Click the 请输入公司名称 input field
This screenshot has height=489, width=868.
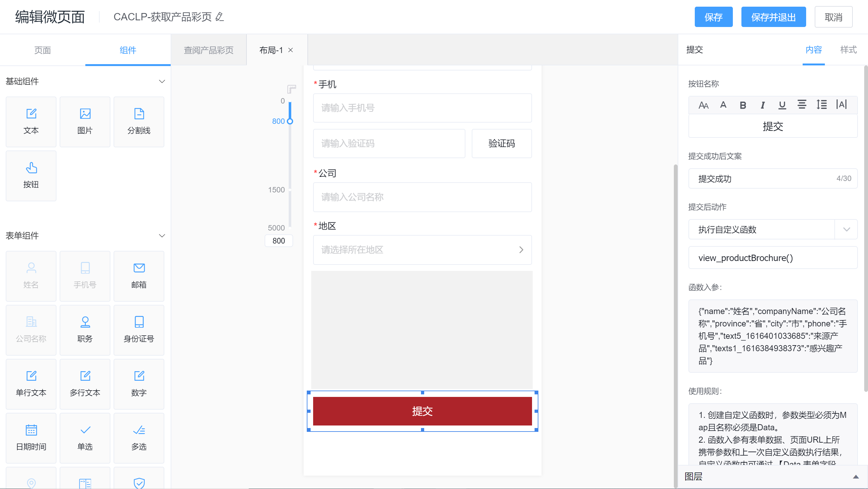coord(422,197)
